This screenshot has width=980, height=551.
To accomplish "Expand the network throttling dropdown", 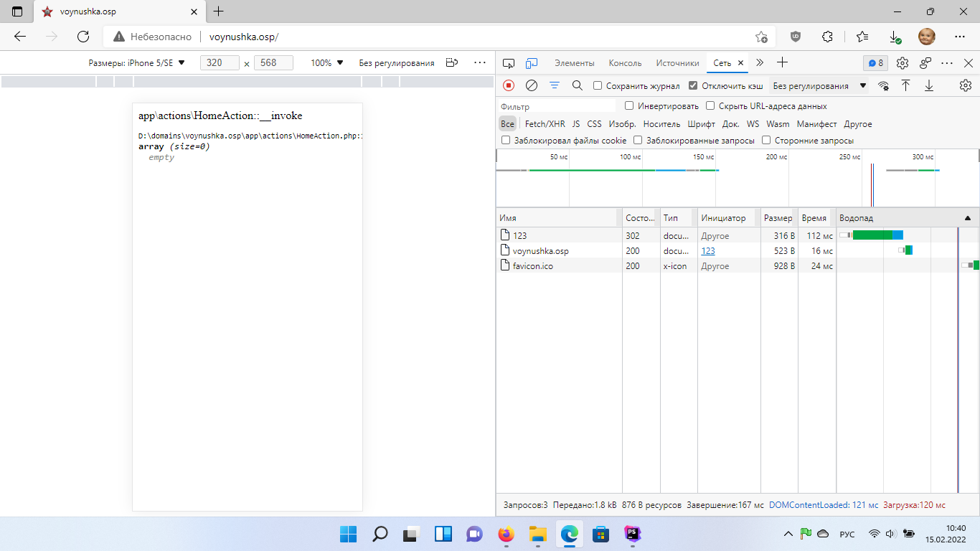I will coord(819,85).
